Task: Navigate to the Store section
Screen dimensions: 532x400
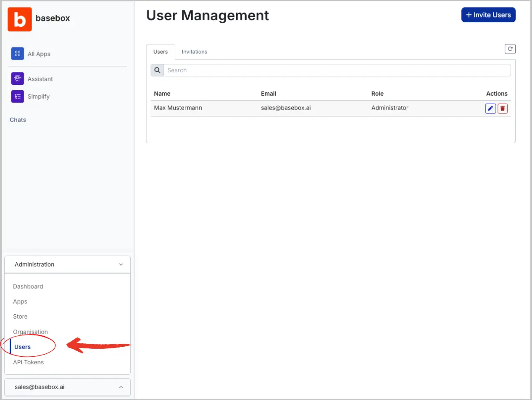Action: [x=20, y=316]
